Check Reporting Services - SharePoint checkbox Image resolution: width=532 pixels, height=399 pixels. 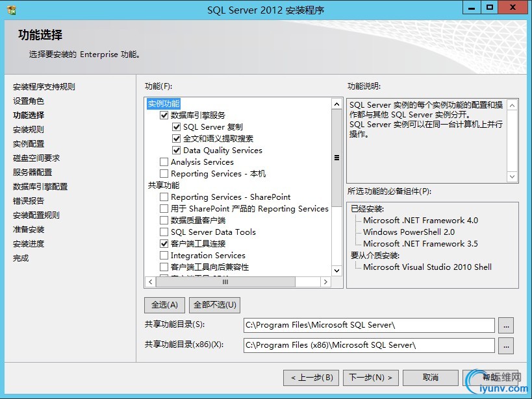tap(164, 197)
